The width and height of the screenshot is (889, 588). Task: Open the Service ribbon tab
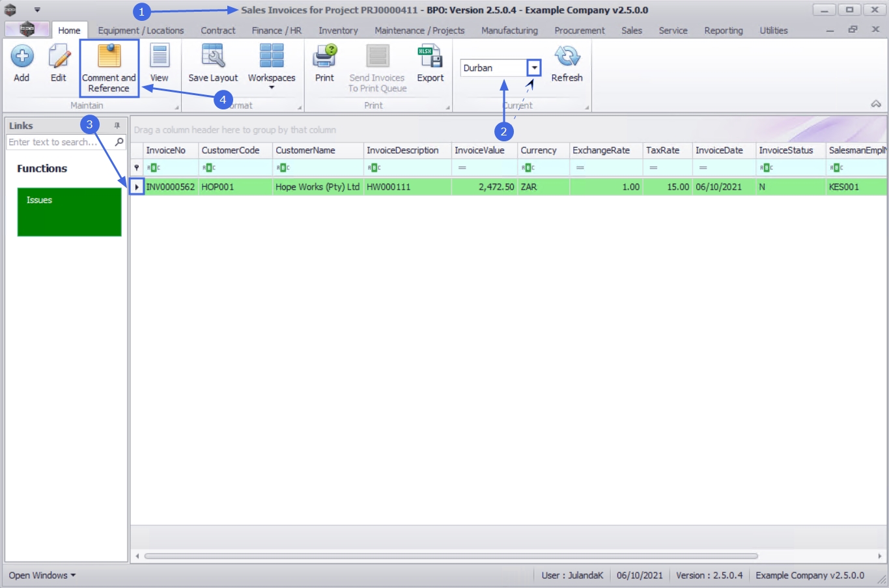(x=673, y=31)
